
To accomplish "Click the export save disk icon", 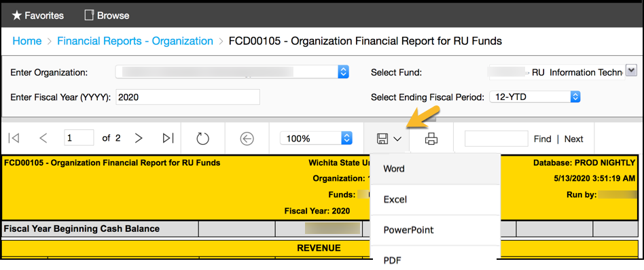I will [382, 139].
